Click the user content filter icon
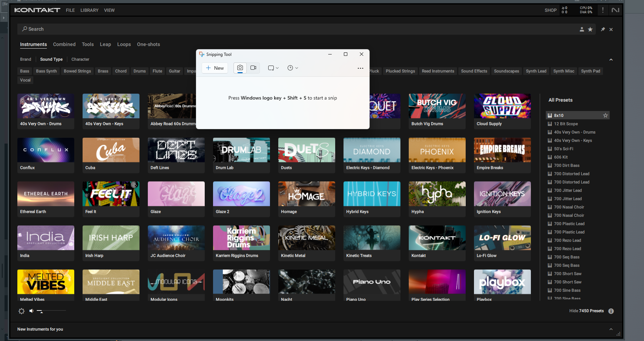This screenshot has width=644, height=341. (x=582, y=29)
